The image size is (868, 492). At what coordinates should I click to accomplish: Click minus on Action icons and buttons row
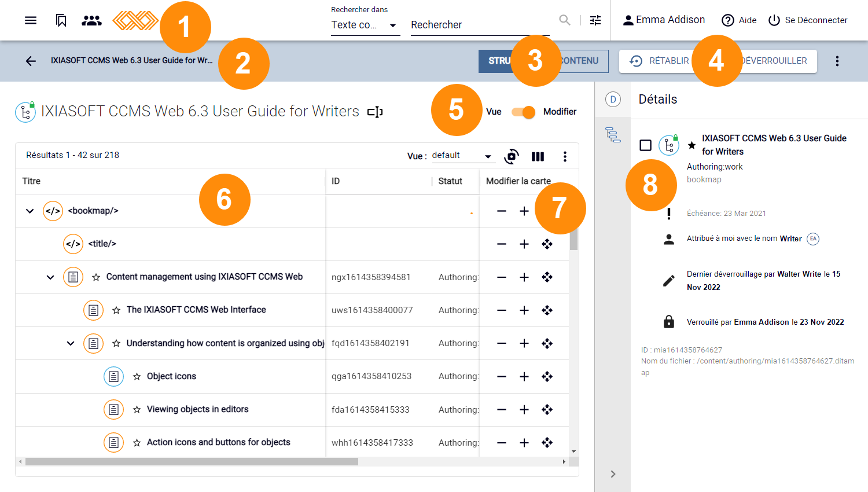coord(502,443)
